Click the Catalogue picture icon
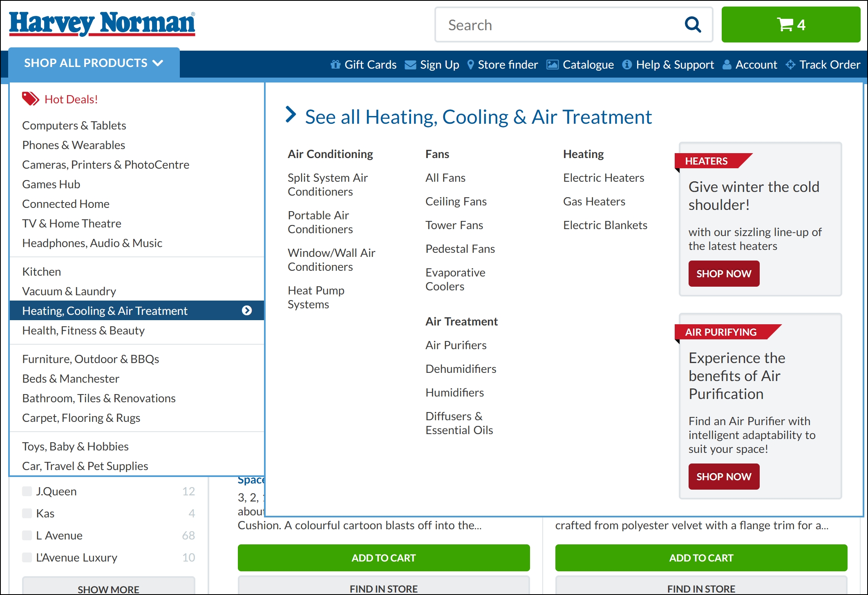The height and width of the screenshot is (595, 868). tap(552, 65)
